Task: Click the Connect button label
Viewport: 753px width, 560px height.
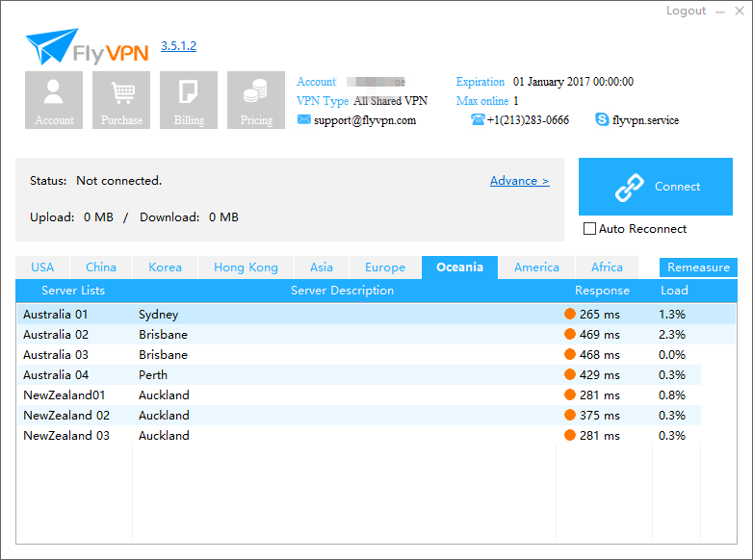Action: [x=677, y=187]
